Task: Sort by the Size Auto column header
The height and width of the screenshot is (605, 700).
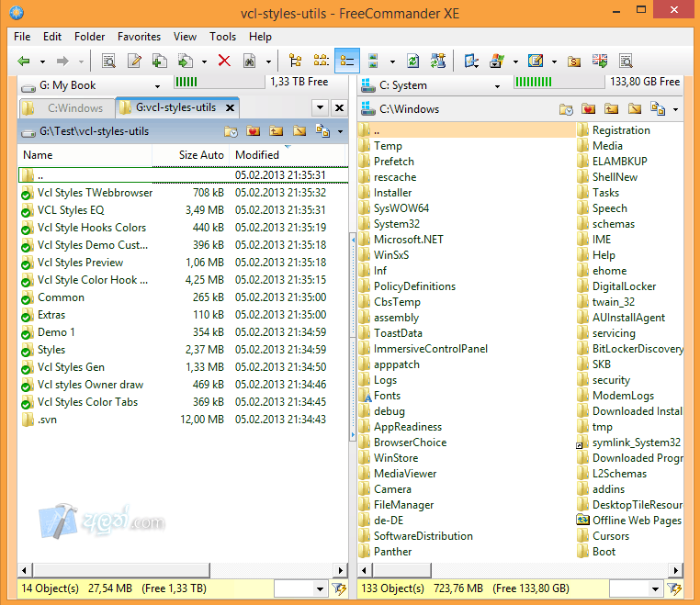Action: click(191, 155)
